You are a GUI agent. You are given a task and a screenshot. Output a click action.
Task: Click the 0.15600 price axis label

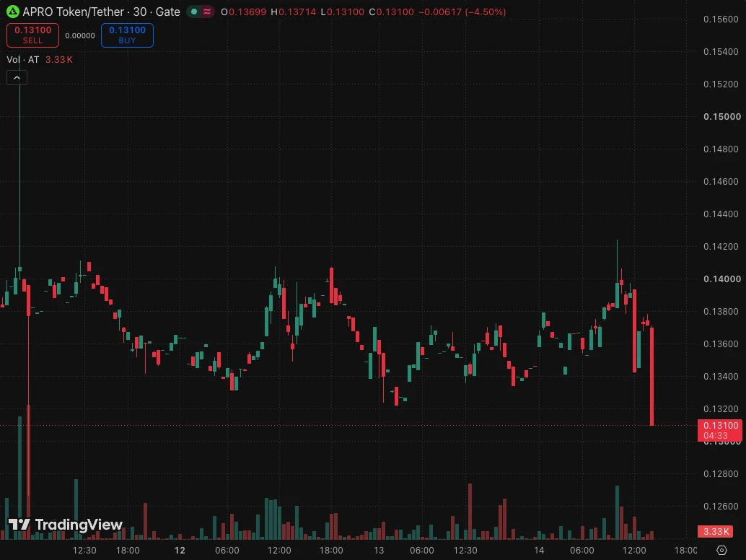[x=721, y=19]
